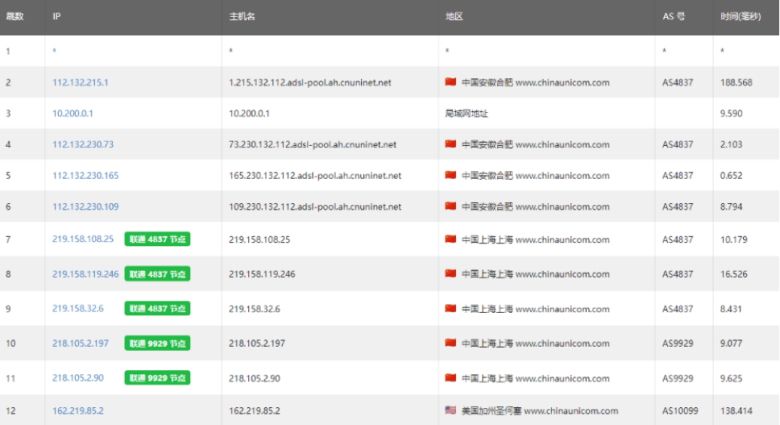Click the 地区 column header

coord(454,17)
